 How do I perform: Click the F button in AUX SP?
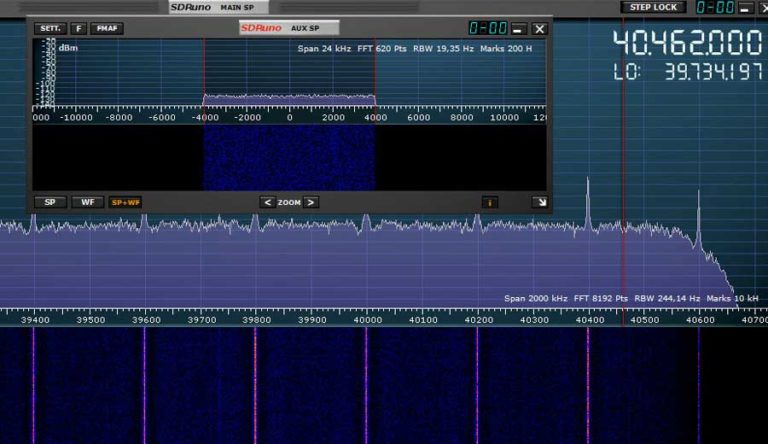[78, 28]
